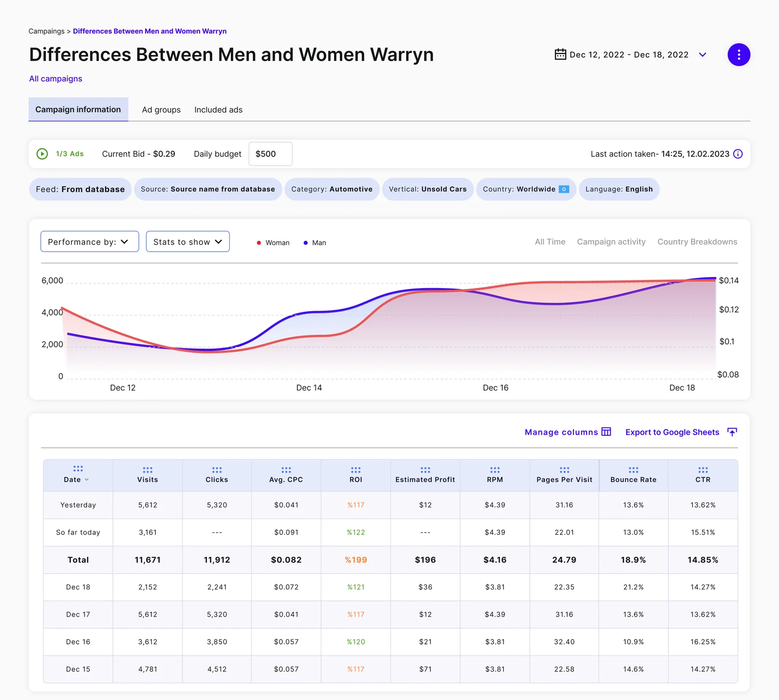
Task: Click drag-handle dots above RPM column
Action: click(495, 470)
